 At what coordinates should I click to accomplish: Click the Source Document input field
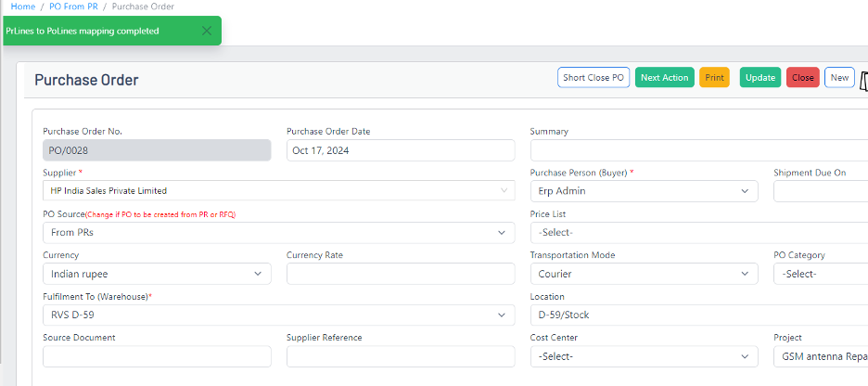pos(157,356)
